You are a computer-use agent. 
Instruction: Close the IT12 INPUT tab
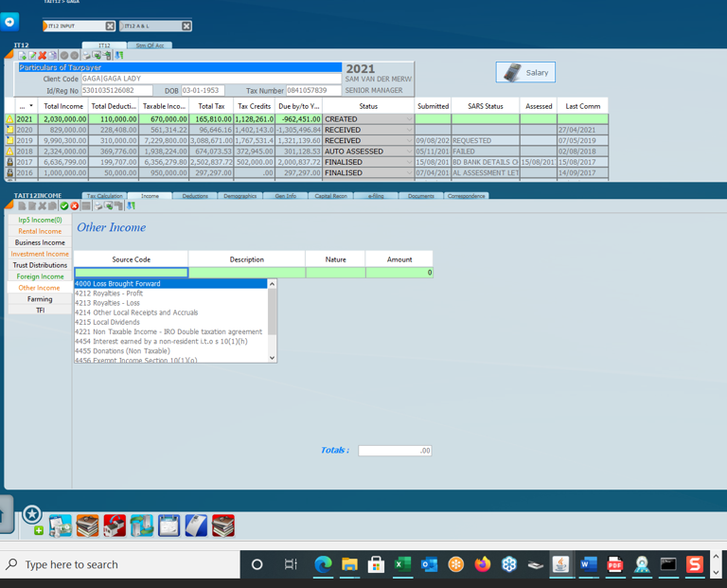[110, 27]
